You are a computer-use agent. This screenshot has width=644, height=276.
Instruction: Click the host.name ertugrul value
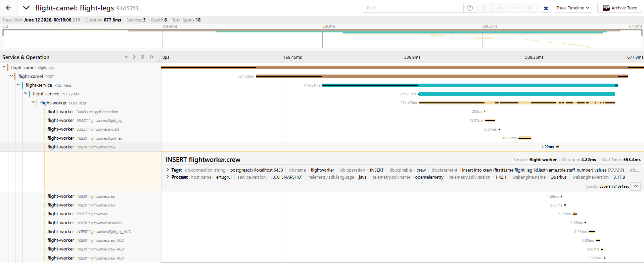(224, 177)
